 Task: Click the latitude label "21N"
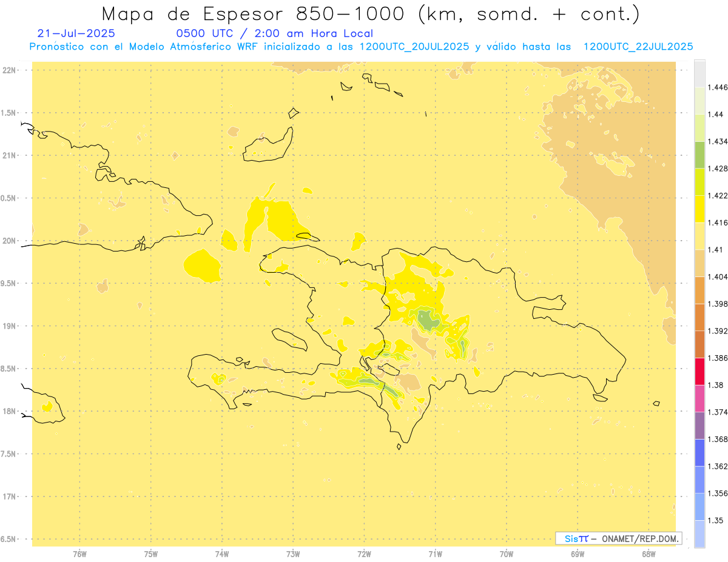click(9, 156)
